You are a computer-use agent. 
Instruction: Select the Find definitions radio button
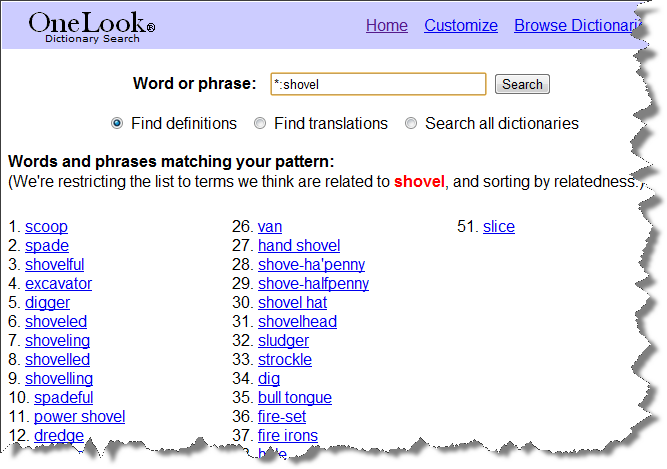(117, 123)
